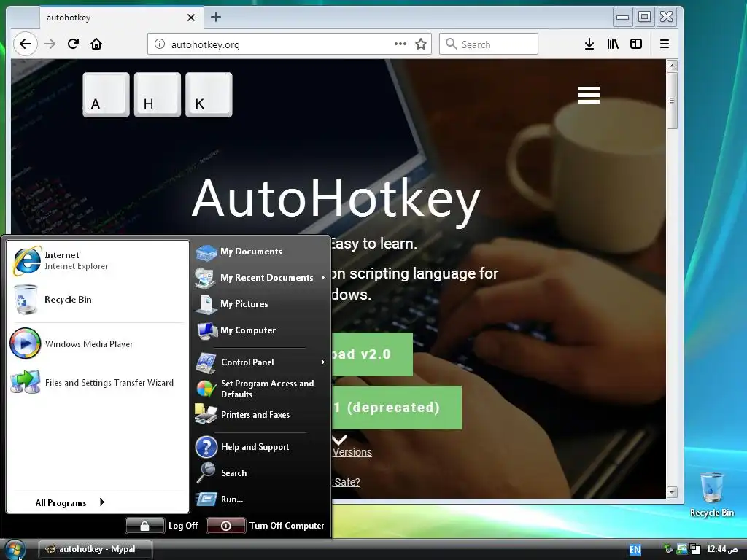The width and height of the screenshot is (747, 560).
Task: Select the autohotkey browser tab
Action: pyautogui.click(x=121, y=17)
